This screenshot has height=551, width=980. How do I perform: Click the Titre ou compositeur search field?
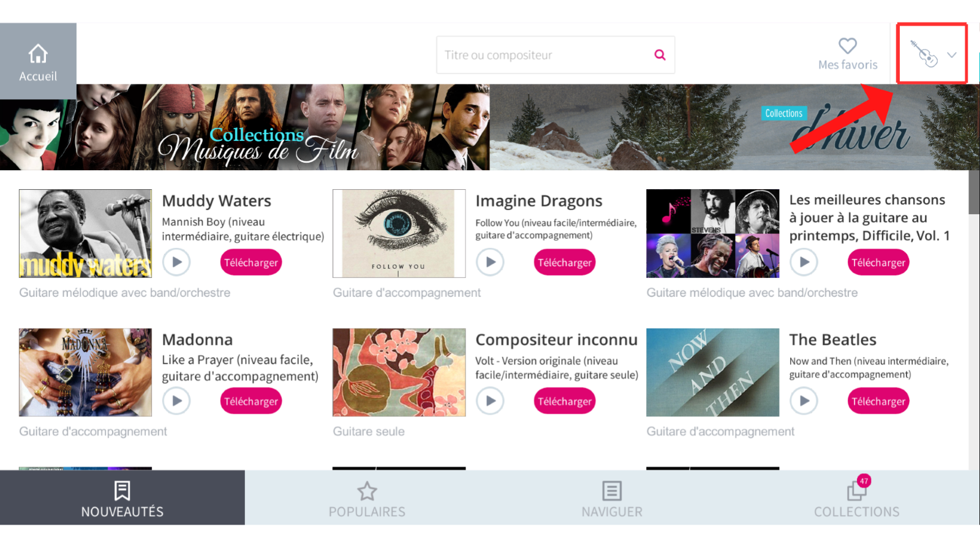(x=539, y=54)
